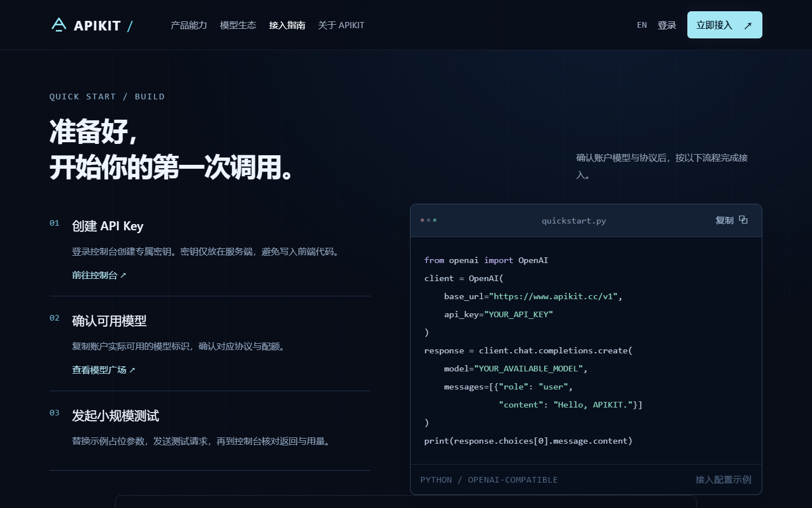Click the 创建 API Key heading
This screenshot has height=508, width=812.
click(x=108, y=226)
